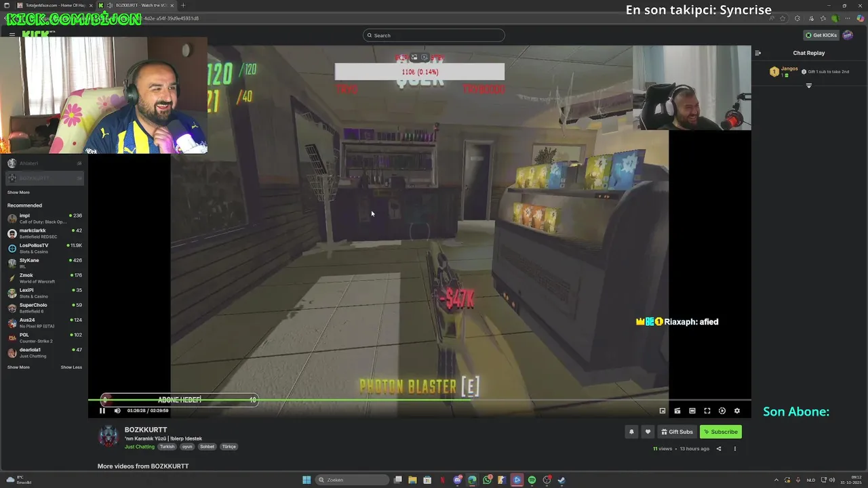Open Spotify from the taskbar
This screenshot has height=488, width=868.
[532, 480]
